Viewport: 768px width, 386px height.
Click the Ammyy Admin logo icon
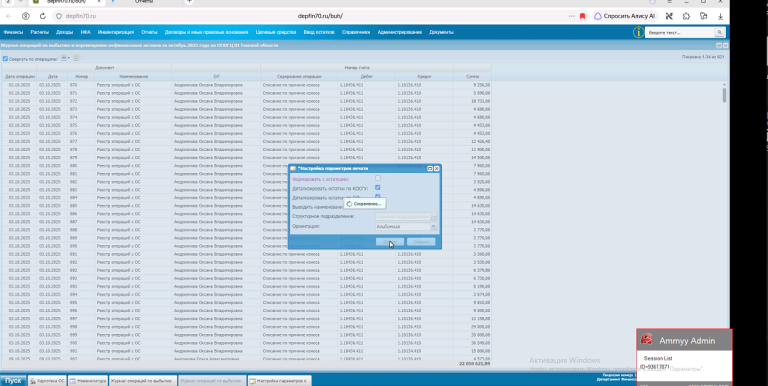click(x=648, y=339)
